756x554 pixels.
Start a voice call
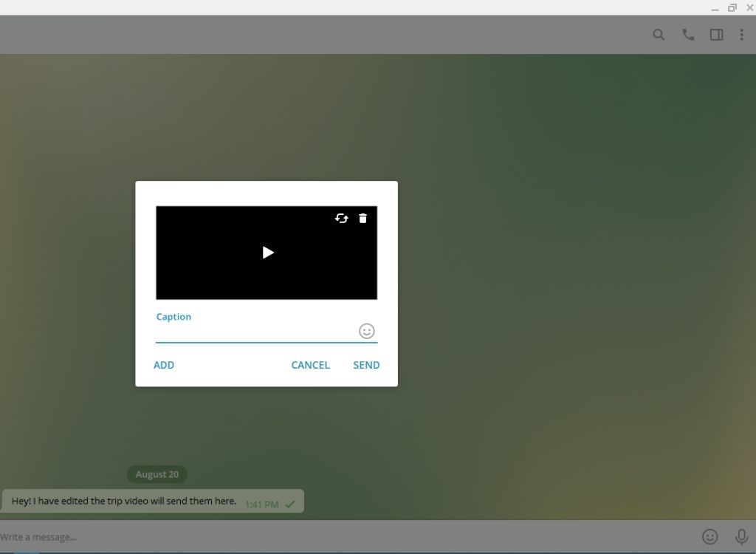click(x=687, y=34)
